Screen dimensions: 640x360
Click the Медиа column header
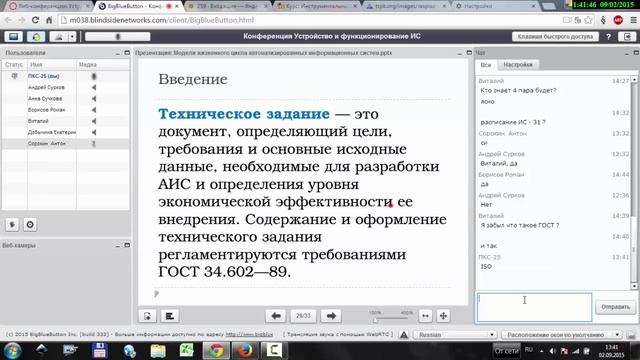(x=103, y=64)
